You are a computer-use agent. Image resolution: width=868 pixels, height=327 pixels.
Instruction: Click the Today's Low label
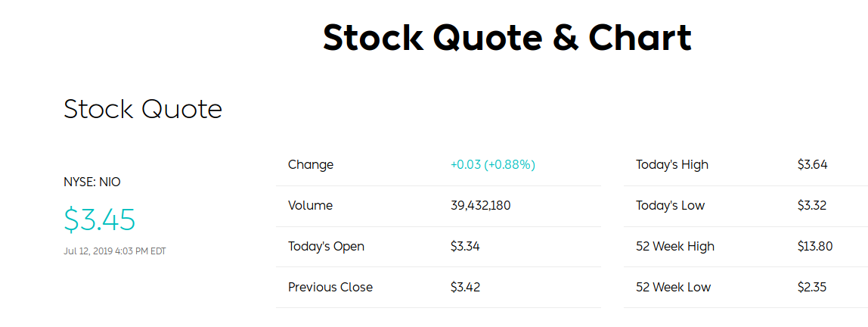point(670,206)
